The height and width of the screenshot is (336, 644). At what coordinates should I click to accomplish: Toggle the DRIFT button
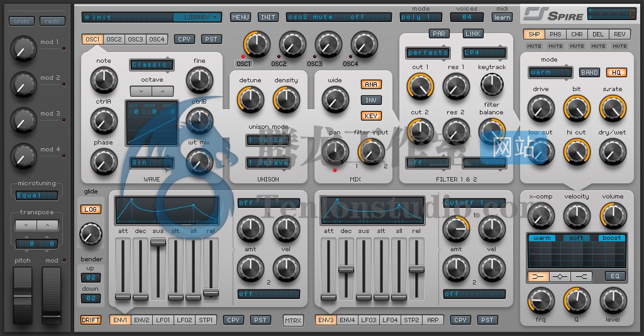[91, 320]
